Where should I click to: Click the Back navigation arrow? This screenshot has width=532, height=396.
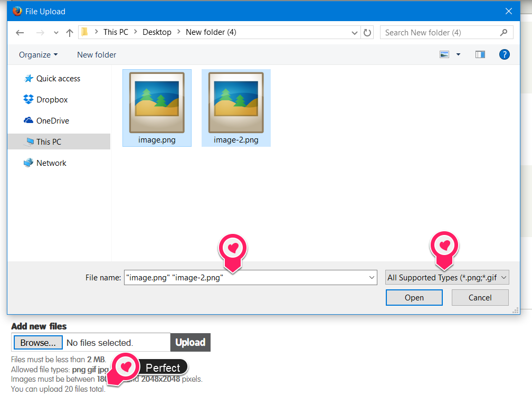tap(20, 33)
